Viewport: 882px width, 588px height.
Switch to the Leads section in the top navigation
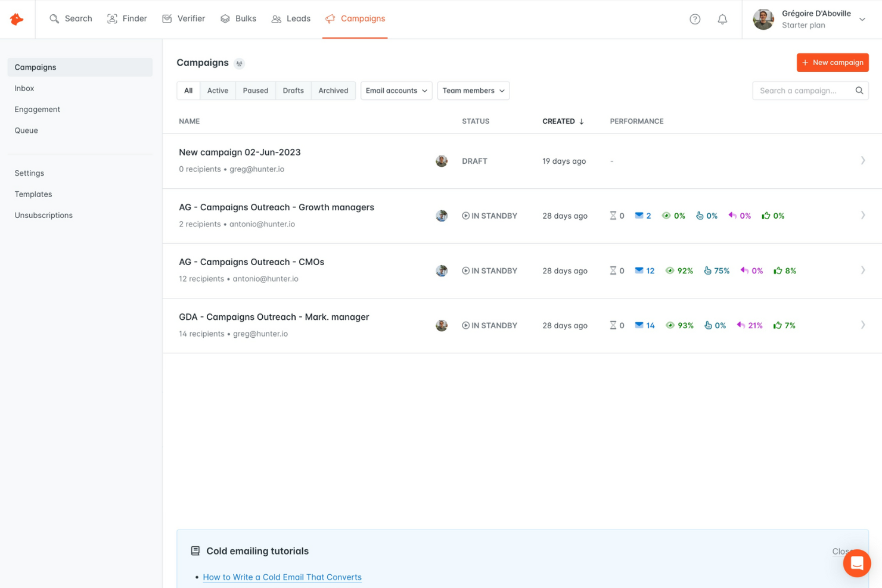tap(291, 18)
